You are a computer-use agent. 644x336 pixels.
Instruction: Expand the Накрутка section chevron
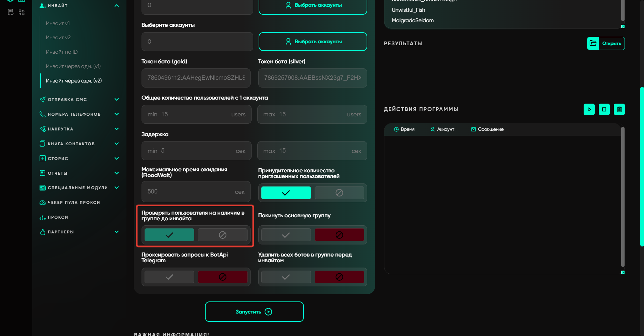[x=117, y=129]
